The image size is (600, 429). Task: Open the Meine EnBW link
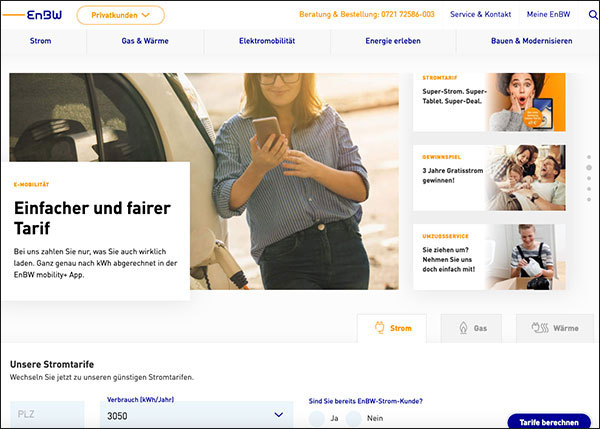(x=548, y=15)
